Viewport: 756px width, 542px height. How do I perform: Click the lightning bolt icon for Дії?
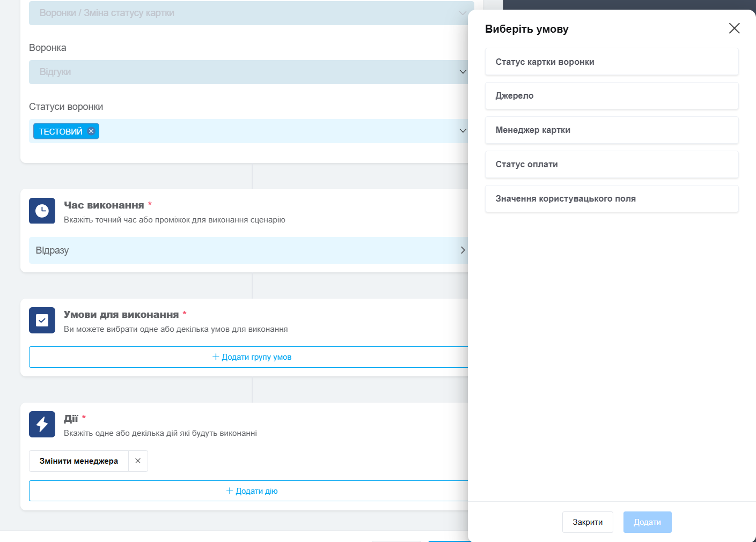click(42, 424)
